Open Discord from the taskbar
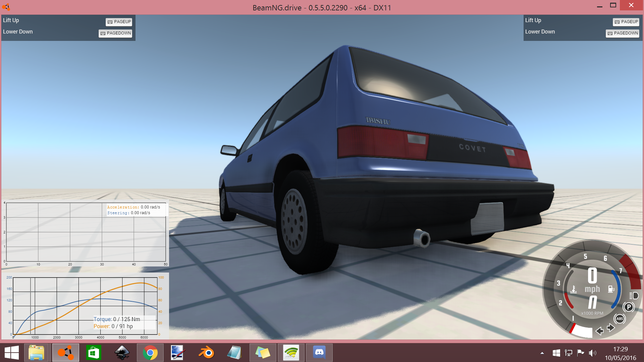 tap(319, 353)
